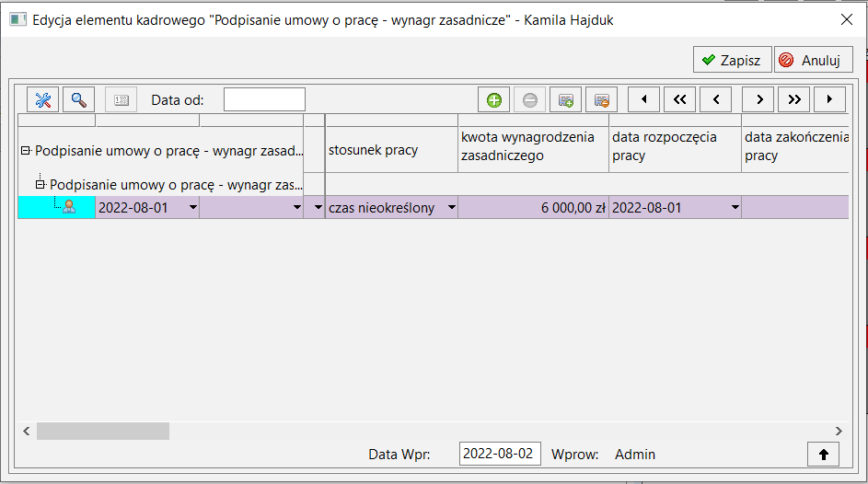Click the magnifying glass search icon
The width and height of the screenshot is (868, 484).
point(78,100)
